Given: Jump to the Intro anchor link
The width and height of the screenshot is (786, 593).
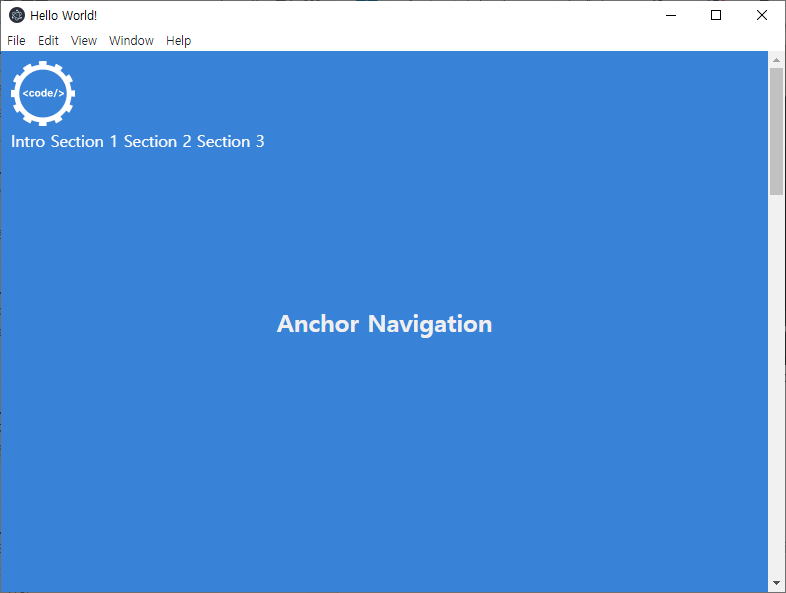Looking at the screenshot, I should pos(28,142).
